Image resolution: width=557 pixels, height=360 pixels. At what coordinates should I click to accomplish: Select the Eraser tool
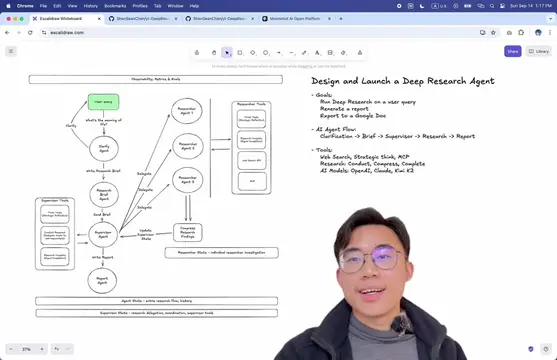click(343, 53)
